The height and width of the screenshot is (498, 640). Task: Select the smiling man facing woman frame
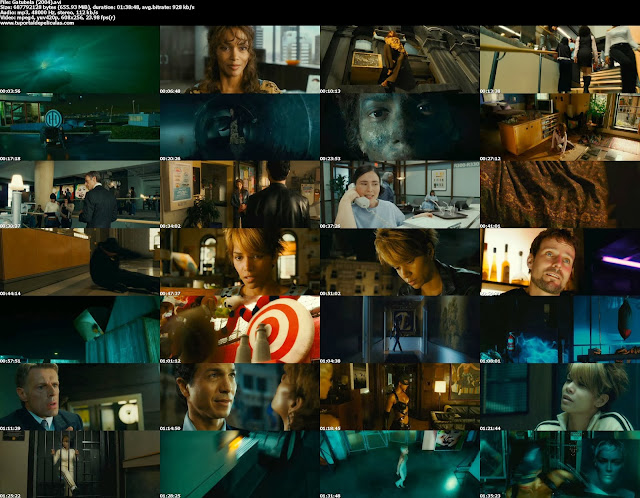(x=240, y=397)
